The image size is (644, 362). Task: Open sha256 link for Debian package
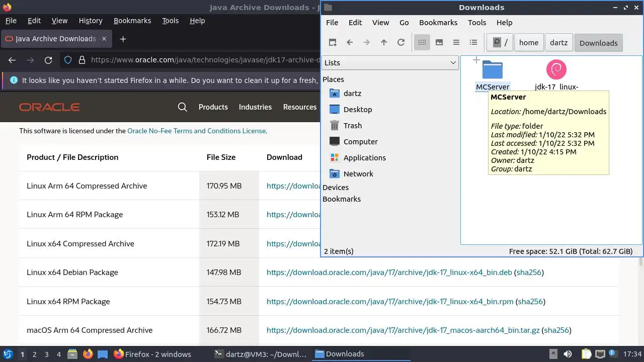coord(529,273)
